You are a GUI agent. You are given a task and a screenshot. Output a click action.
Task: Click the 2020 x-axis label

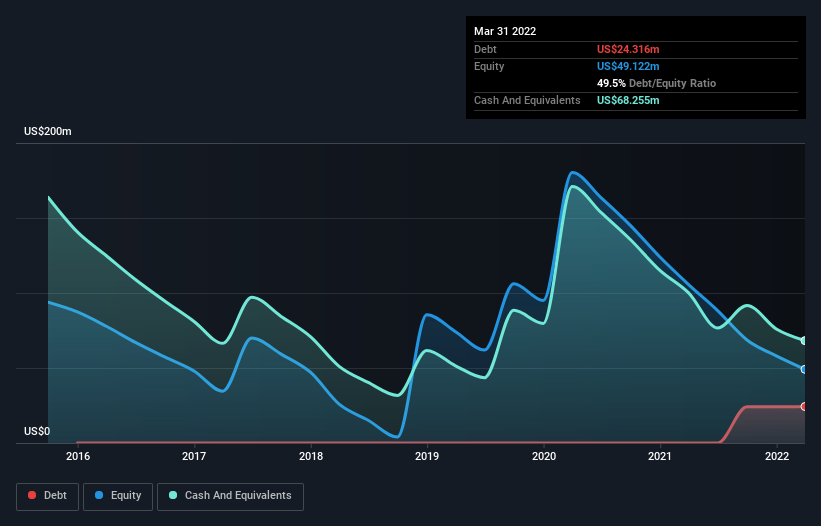click(x=544, y=456)
